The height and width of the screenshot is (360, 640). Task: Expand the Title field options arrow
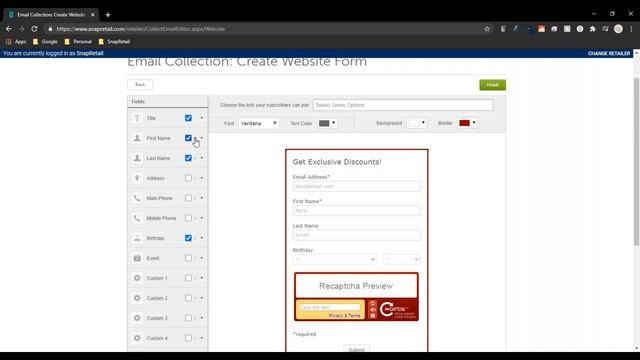pyautogui.click(x=202, y=118)
